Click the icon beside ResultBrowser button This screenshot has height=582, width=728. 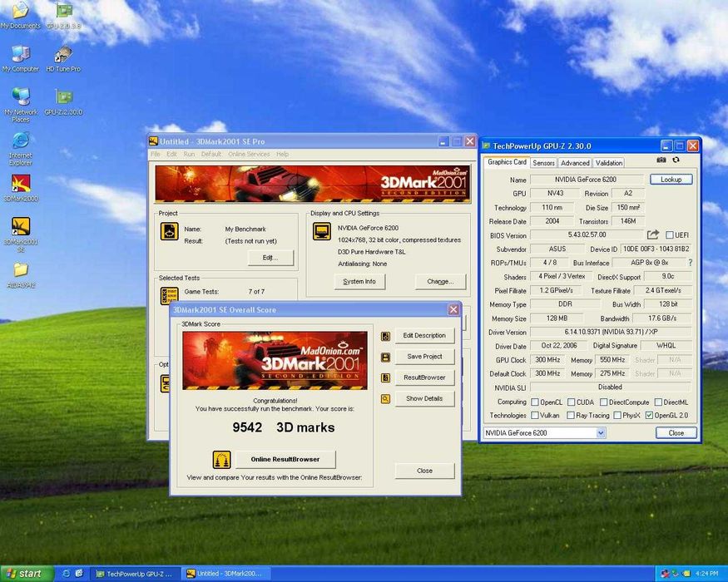(385, 377)
